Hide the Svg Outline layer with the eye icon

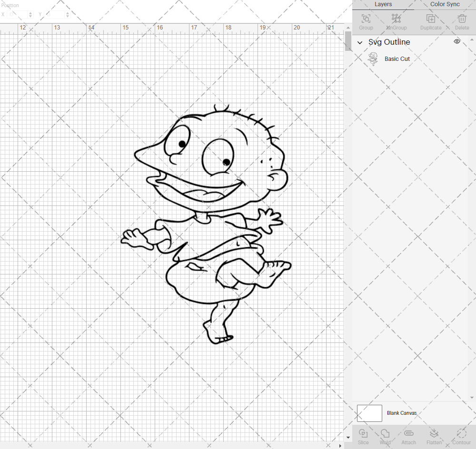click(x=456, y=41)
